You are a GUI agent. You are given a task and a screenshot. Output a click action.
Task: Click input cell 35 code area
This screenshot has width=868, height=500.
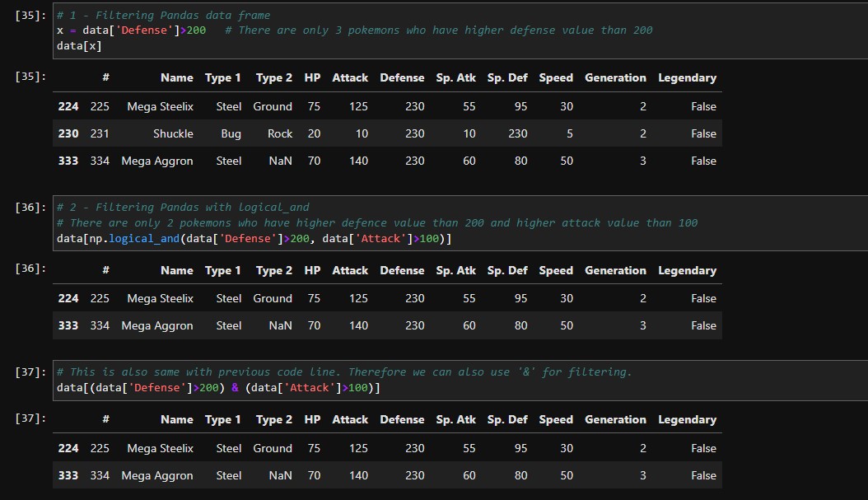pos(460,30)
